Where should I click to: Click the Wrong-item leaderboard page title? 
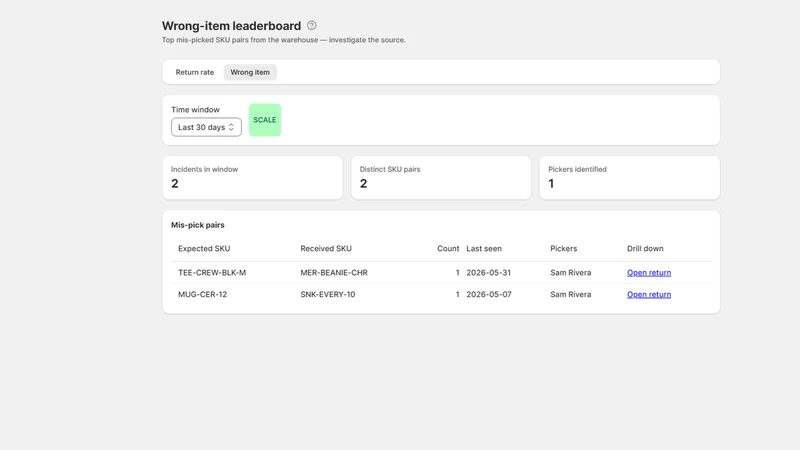tap(232, 26)
